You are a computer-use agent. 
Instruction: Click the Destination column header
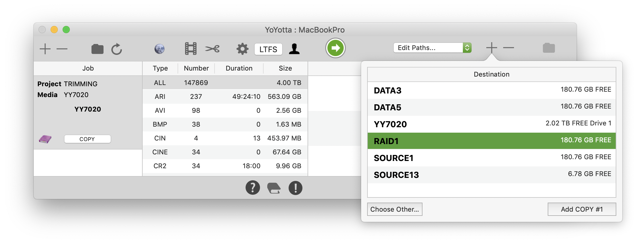click(x=491, y=74)
